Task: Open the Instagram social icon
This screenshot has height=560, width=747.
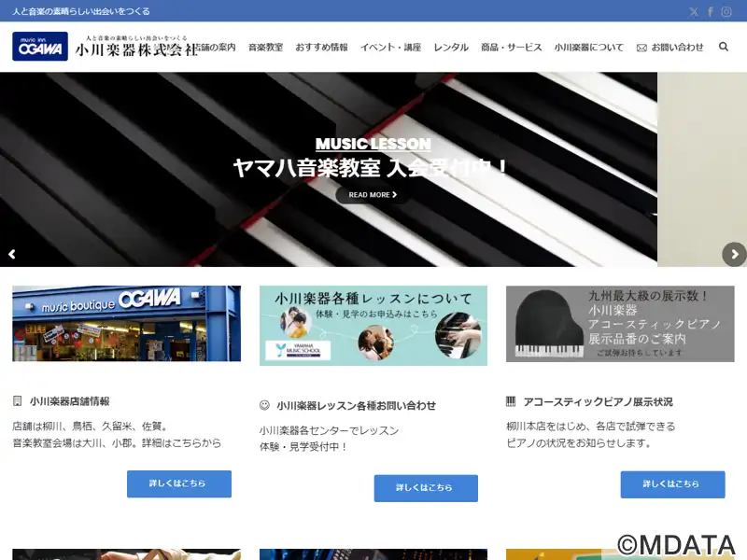Action: (726, 12)
